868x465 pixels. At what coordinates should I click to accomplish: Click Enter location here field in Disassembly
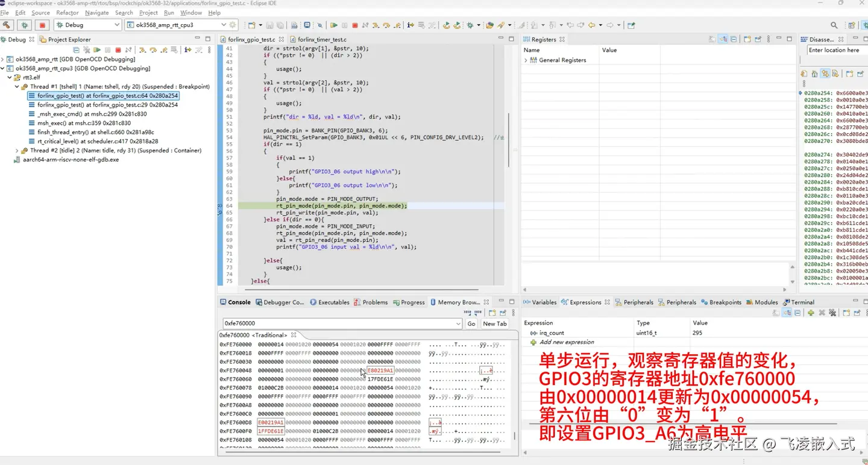[837, 50]
